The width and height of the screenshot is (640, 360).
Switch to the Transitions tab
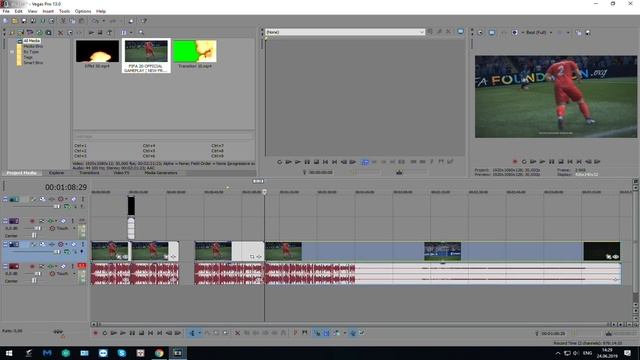89,173
